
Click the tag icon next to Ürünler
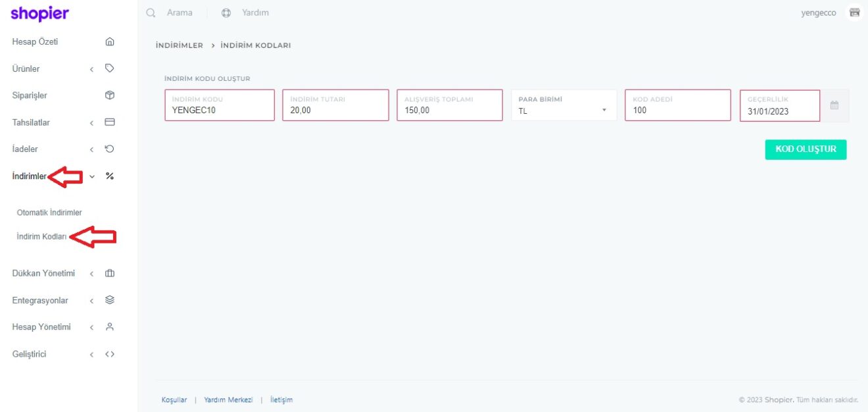coord(110,68)
